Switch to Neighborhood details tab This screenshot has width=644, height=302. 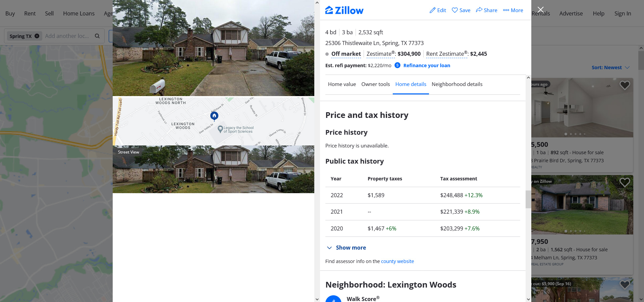pos(457,84)
